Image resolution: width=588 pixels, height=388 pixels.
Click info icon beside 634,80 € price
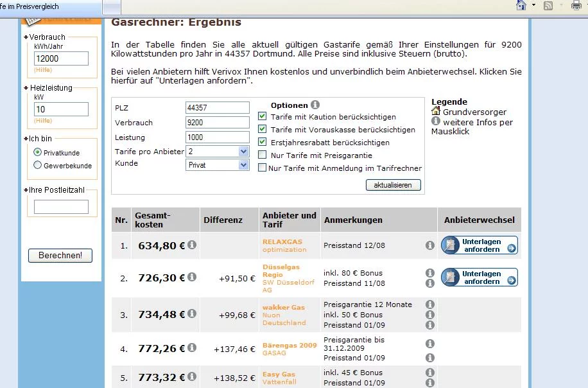192,245
